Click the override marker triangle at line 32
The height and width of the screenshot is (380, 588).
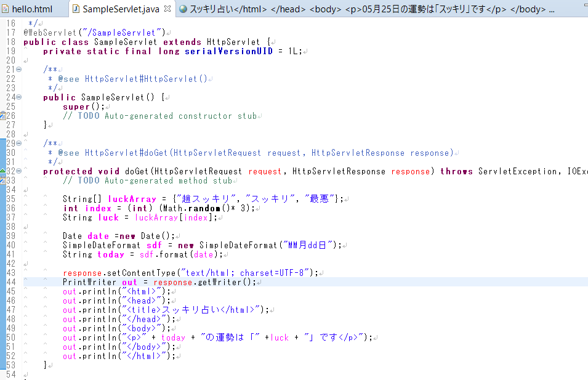pos(2,171)
